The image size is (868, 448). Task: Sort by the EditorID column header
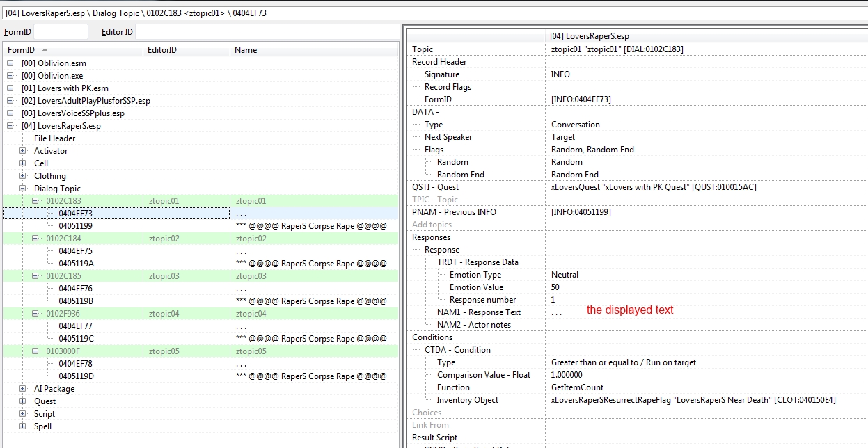pyautogui.click(x=161, y=50)
